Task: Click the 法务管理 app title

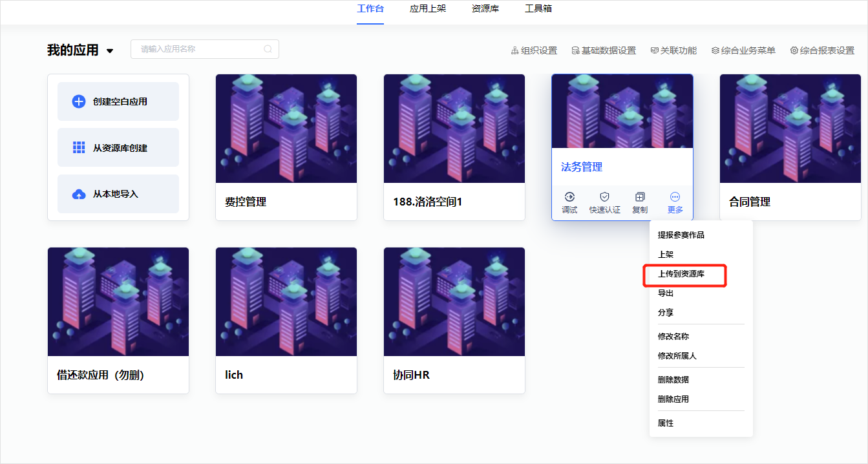Action: coord(582,167)
